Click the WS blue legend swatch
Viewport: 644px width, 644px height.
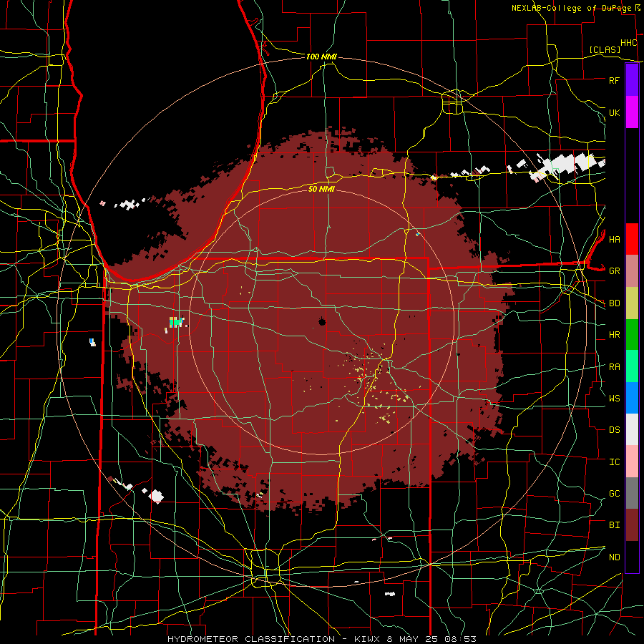(632, 398)
